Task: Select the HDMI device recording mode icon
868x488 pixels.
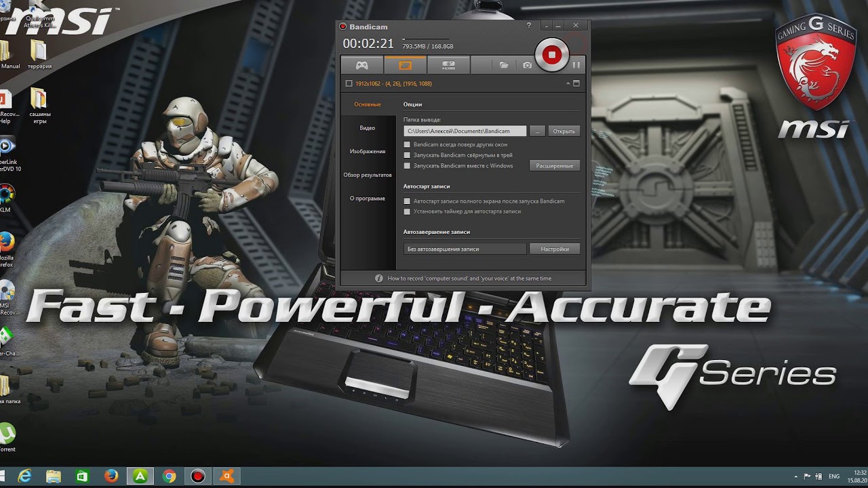Action: click(x=448, y=65)
